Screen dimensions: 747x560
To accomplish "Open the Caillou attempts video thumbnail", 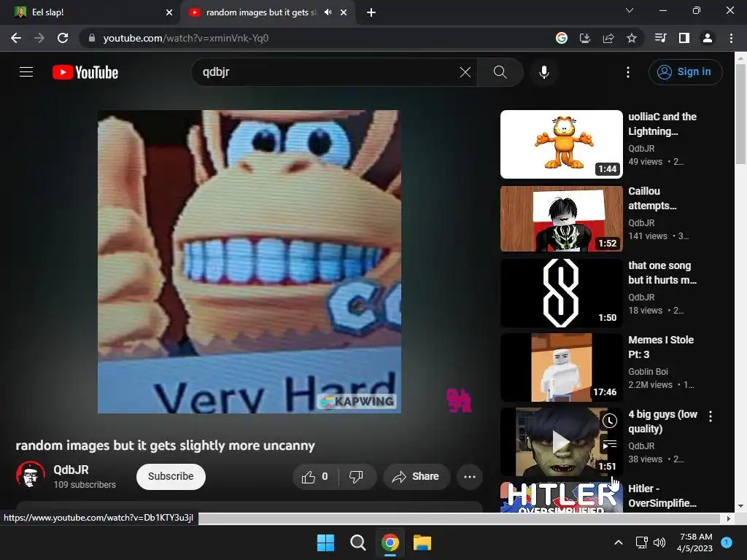I will 561,219.
